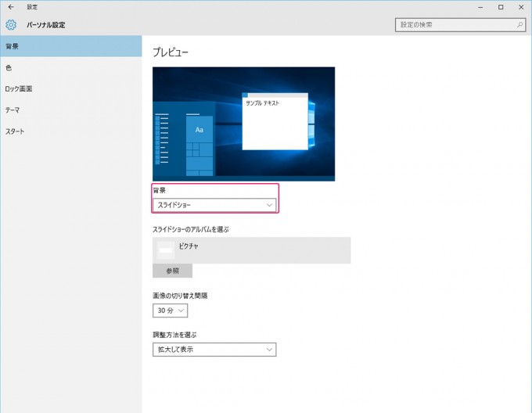Image resolution: width=532 pixels, height=413 pixels.
Task: Click the 調整方法を選ぶ label
Action: (x=174, y=335)
